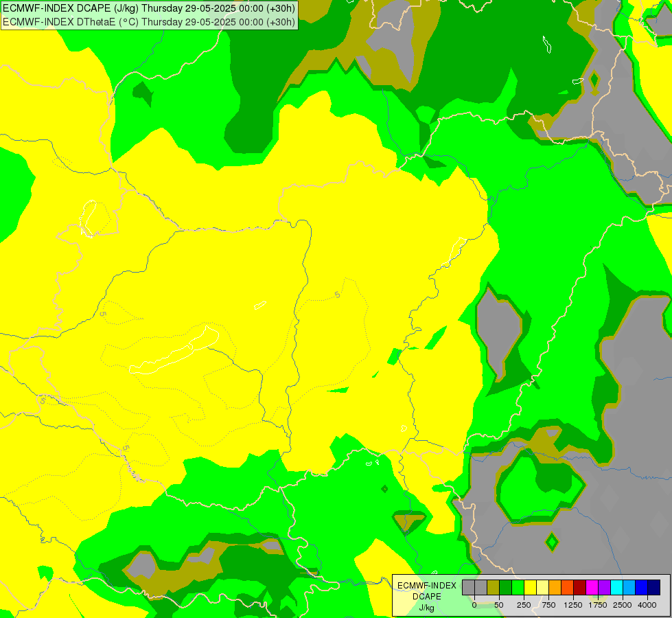Click the "ECMWF-INDEX" legend title text
The image size is (672, 618).
click(427, 586)
